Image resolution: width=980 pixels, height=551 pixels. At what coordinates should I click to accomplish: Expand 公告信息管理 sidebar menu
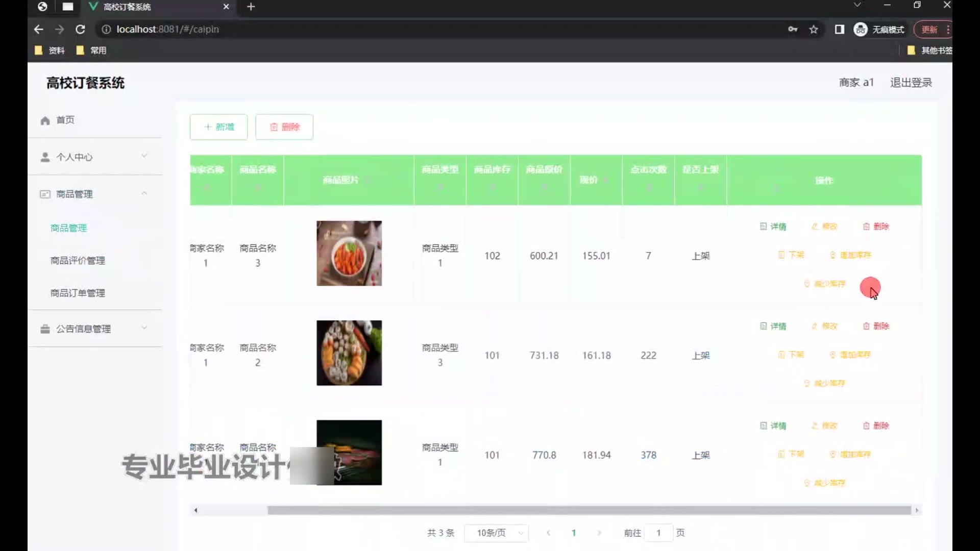pos(94,329)
